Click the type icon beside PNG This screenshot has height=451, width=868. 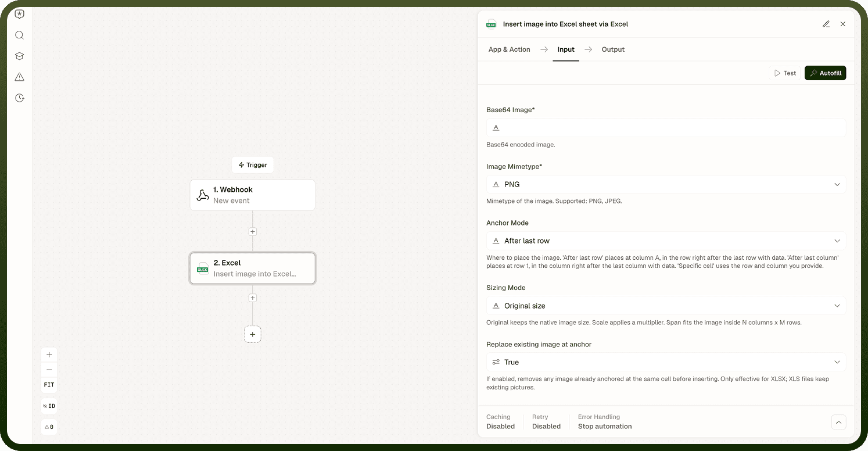pos(496,184)
